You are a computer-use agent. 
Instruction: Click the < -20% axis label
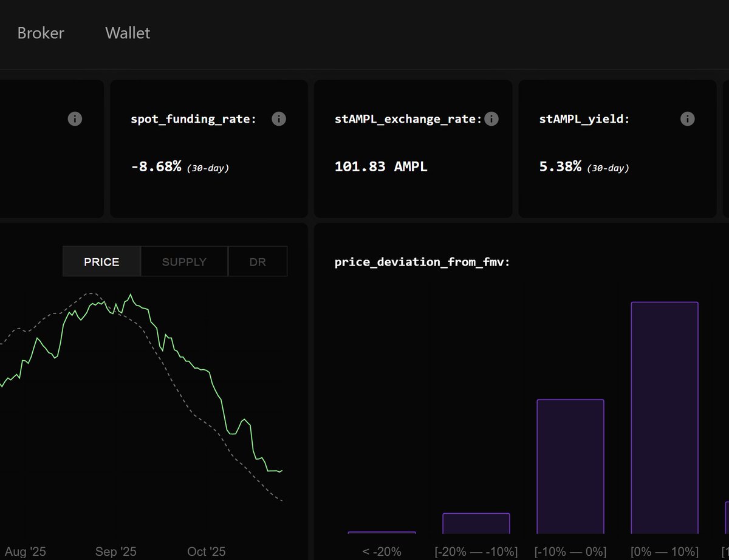[381, 551]
